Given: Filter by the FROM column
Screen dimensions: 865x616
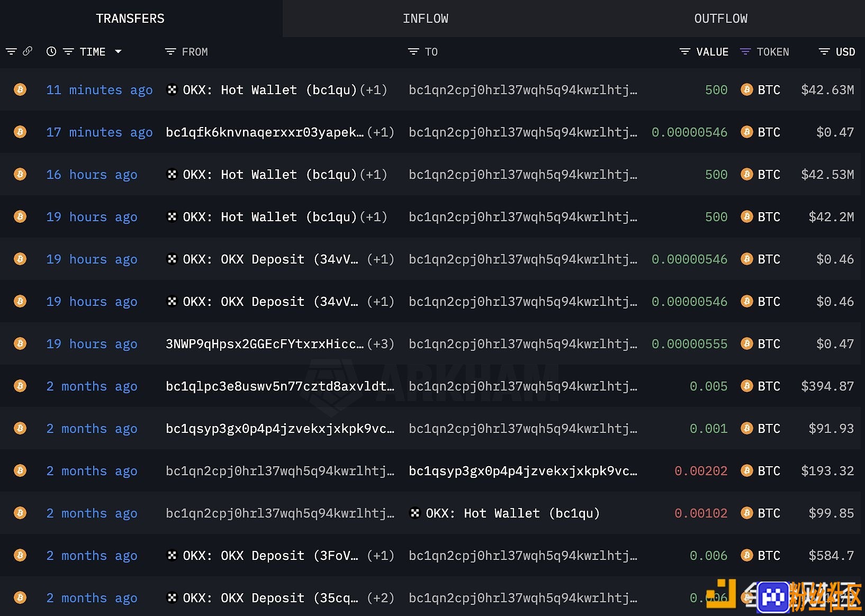Looking at the screenshot, I should tap(170, 51).
